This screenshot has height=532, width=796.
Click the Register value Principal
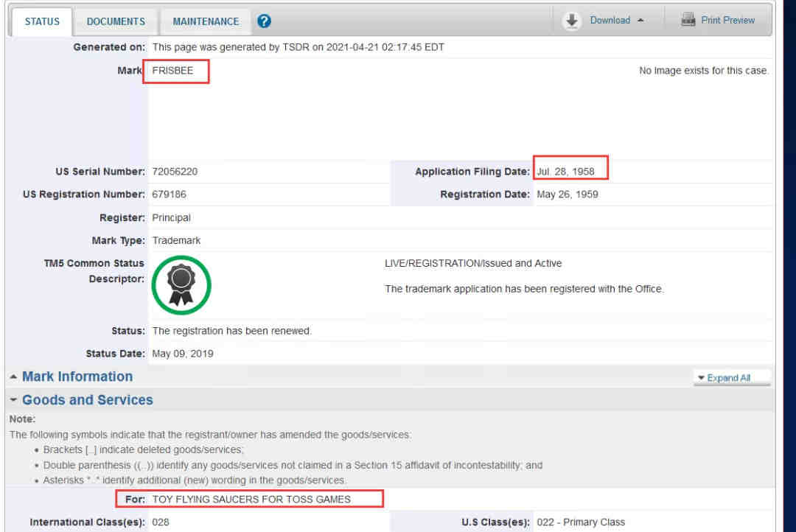(x=172, y=218)
